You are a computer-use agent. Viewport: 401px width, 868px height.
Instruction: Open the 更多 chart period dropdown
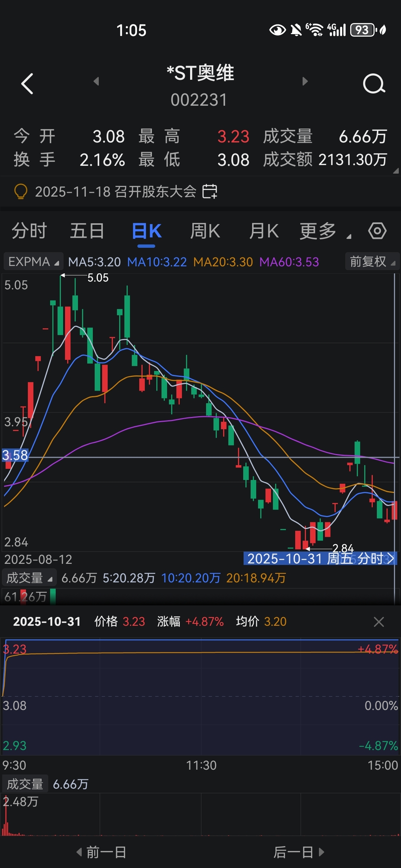pyautogui.click(x=325, y=231)
